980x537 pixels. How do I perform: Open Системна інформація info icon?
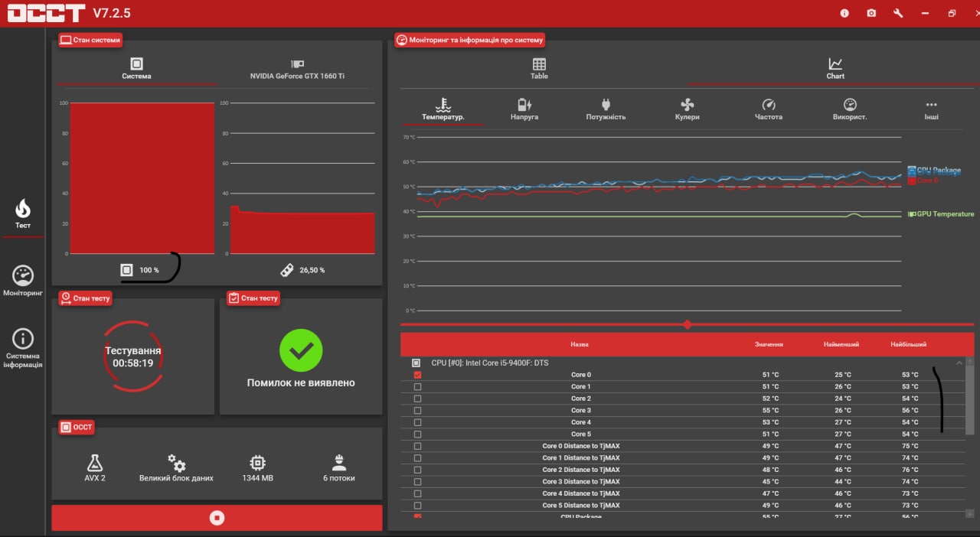(23, 338)
